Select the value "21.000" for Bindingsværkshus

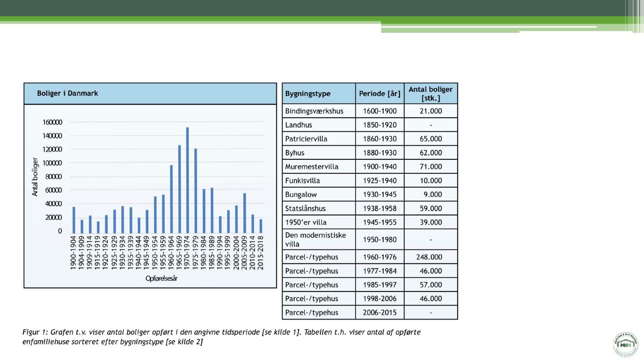(430, 111)
